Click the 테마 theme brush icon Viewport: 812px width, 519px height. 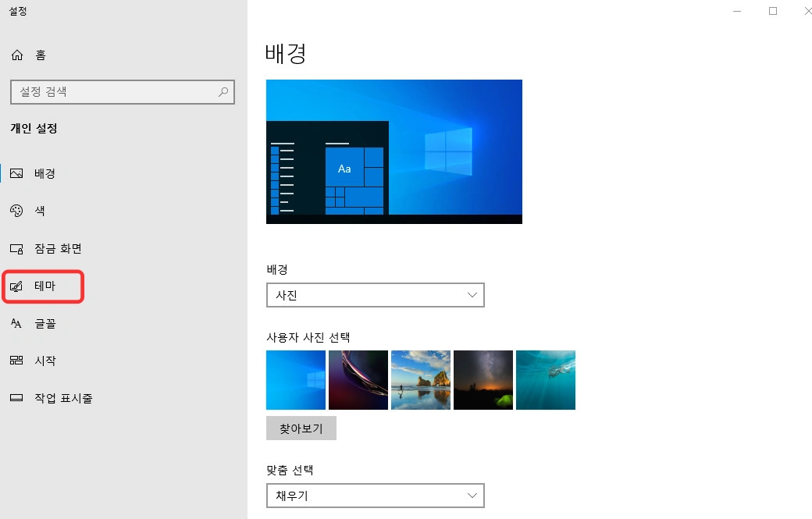coord(16,286)
